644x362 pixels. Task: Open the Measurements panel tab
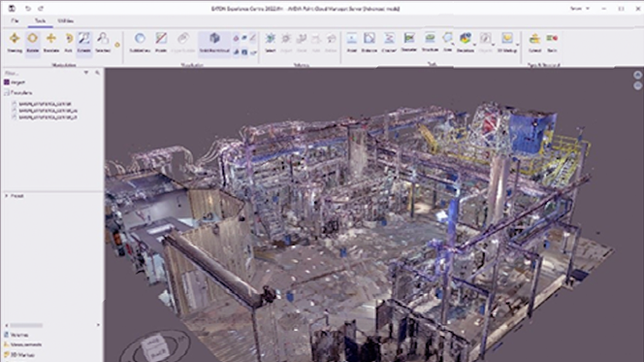[x=23, y=345]
